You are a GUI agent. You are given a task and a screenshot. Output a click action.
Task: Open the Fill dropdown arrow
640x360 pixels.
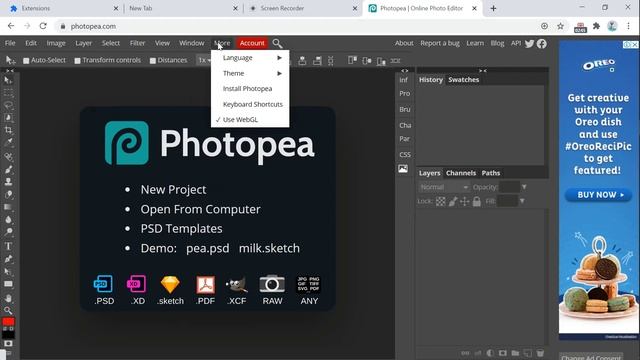522,201
